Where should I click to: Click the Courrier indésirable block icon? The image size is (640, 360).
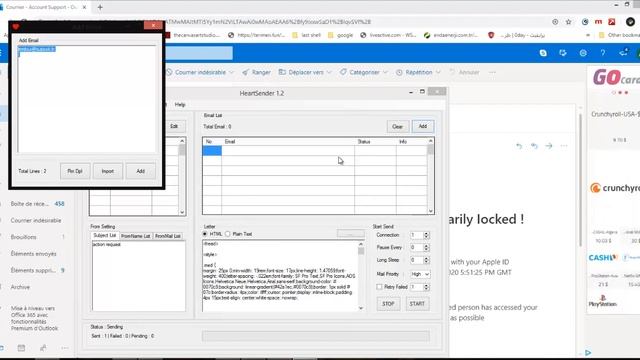(x=169, y=72)
